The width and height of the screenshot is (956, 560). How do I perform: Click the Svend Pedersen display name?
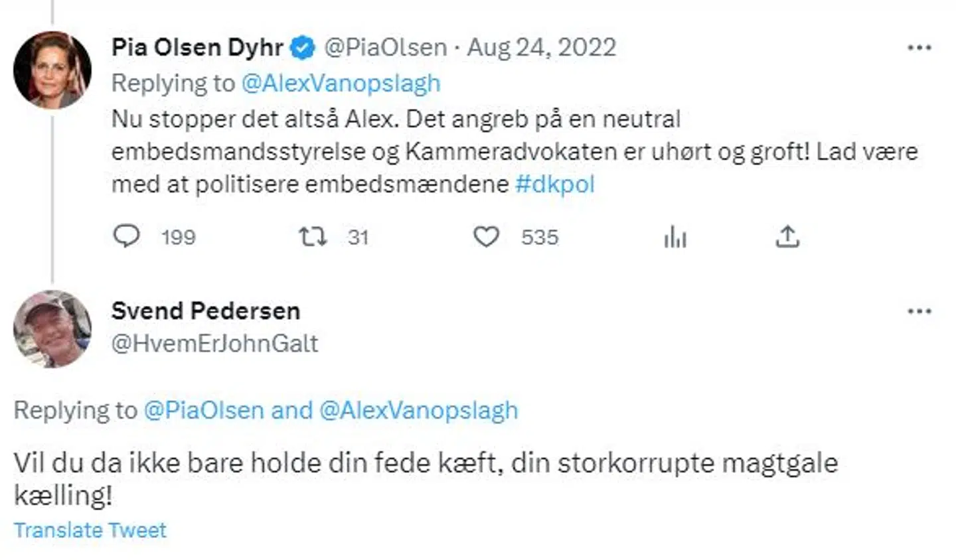(x=206, y=311)
